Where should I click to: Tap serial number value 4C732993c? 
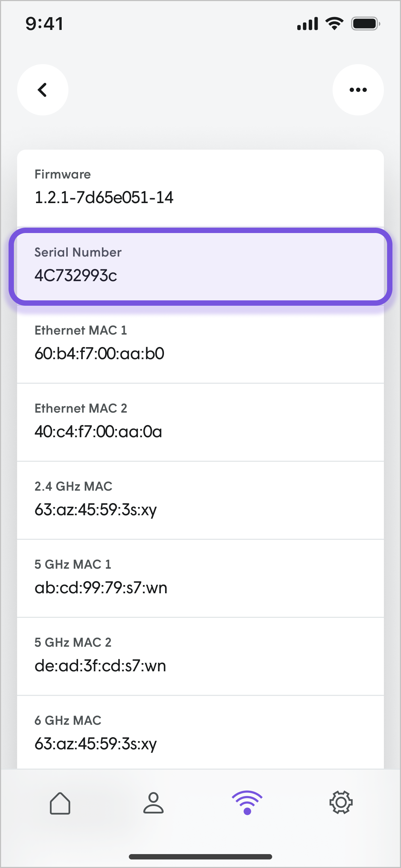tap(76, 275)
